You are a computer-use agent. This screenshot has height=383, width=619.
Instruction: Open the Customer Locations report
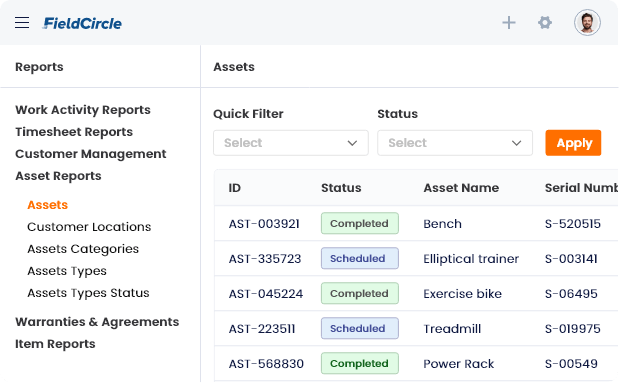tap(89, 227)
